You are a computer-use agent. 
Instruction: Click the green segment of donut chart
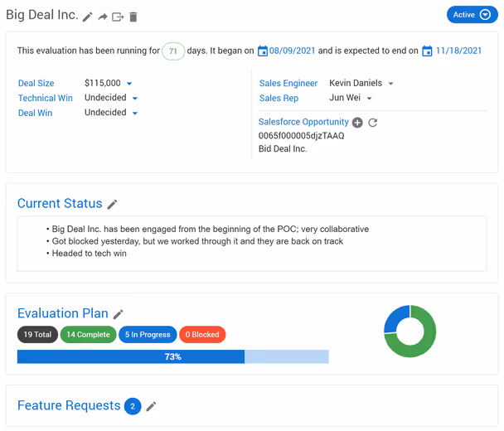click(426, 344)
